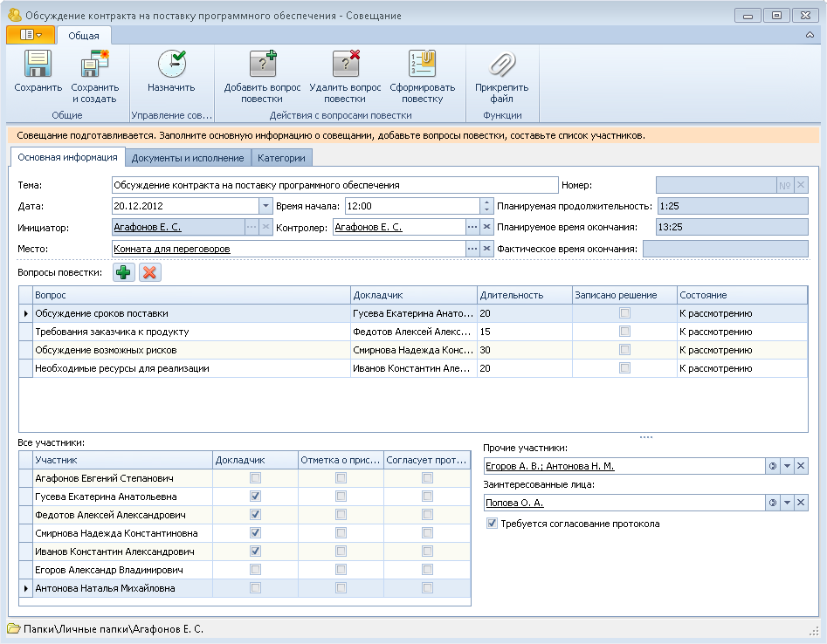Sort by the Длительность column header
The image size is (827, 644).
(x=525, y=295)
